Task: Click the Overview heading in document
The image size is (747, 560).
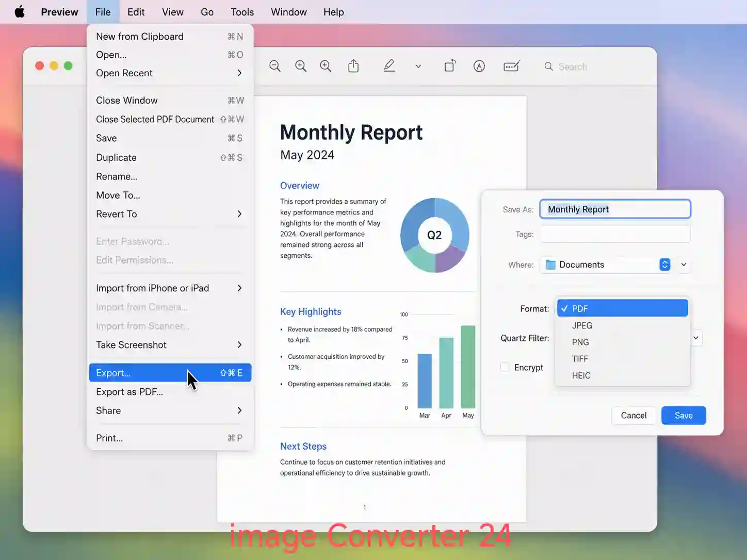Action: coord(300,186)
